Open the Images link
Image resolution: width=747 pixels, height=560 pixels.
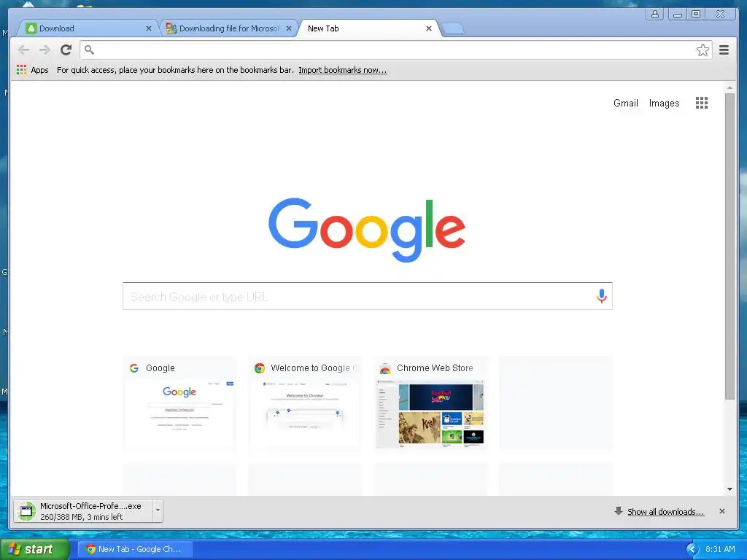(x=664, y=104)
